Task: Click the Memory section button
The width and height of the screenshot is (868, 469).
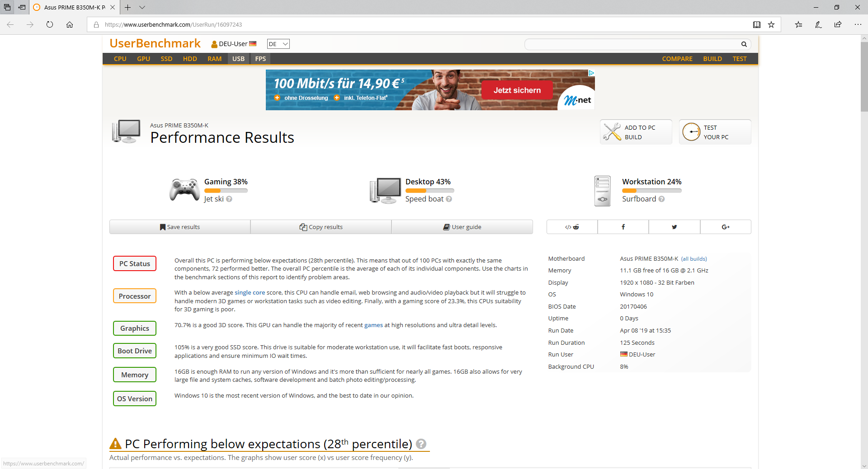Action: click(x=135, y=375)
